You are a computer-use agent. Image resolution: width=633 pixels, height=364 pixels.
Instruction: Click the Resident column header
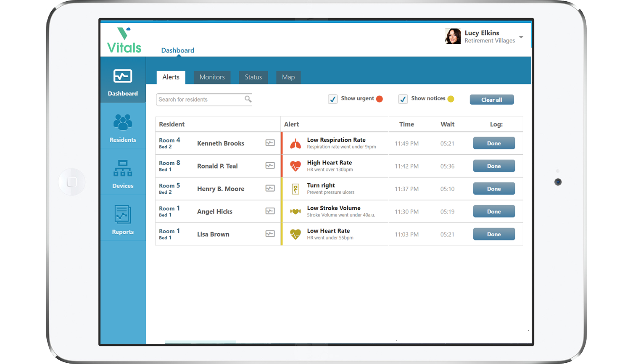point(171,124)
